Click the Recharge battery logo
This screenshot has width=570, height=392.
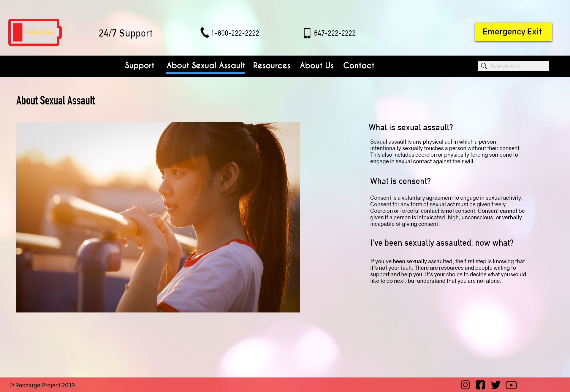coord(35,32)
